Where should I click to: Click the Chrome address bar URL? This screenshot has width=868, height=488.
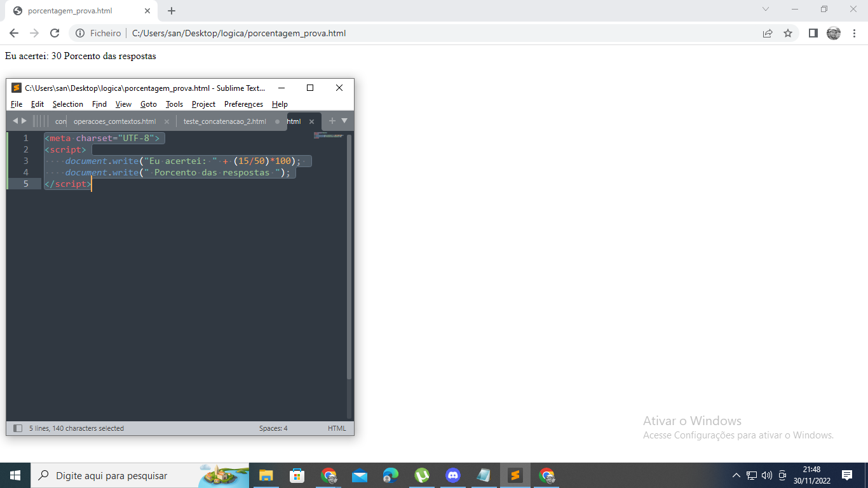(x=239, y=33)
